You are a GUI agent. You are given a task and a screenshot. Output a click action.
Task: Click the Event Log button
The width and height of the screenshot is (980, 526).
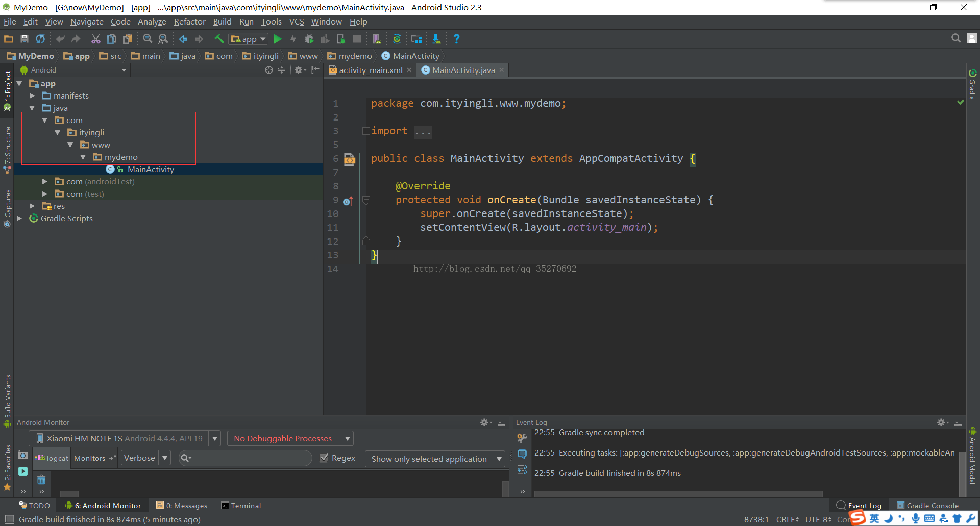click(859, 506)
